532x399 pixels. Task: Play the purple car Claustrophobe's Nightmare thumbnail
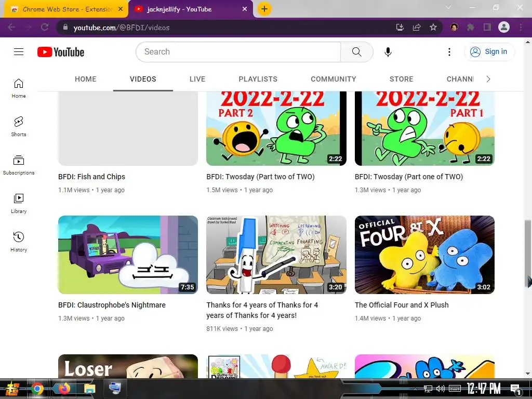click(128, 255)
